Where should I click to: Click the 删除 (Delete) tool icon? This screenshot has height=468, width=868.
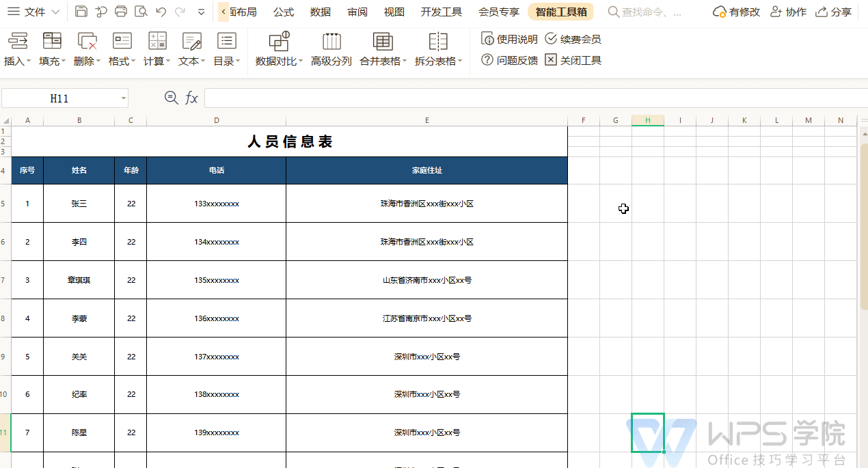(x=87, y=41)
